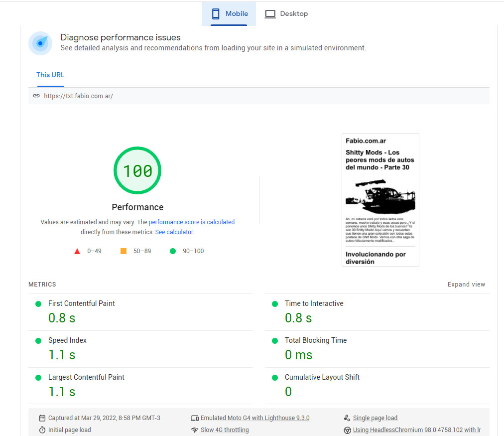Image resolution: width=504 pixels, height=436 pixels.
Task: Click the devices icon beside Emulated Moto G4
Action: (x=194, y=418)
